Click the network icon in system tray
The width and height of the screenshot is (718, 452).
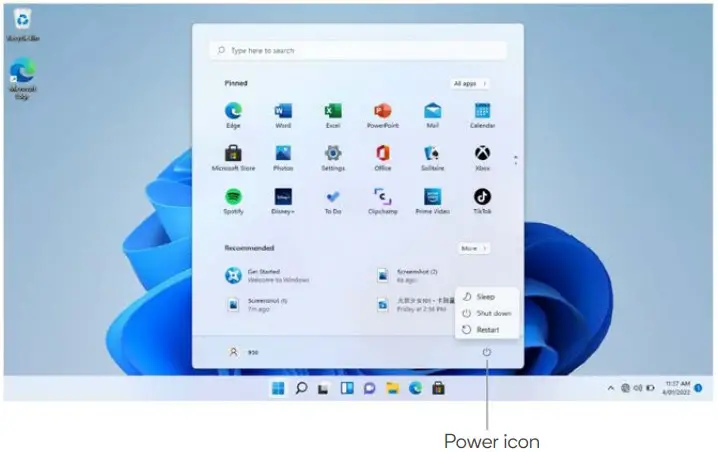point(625,388)
